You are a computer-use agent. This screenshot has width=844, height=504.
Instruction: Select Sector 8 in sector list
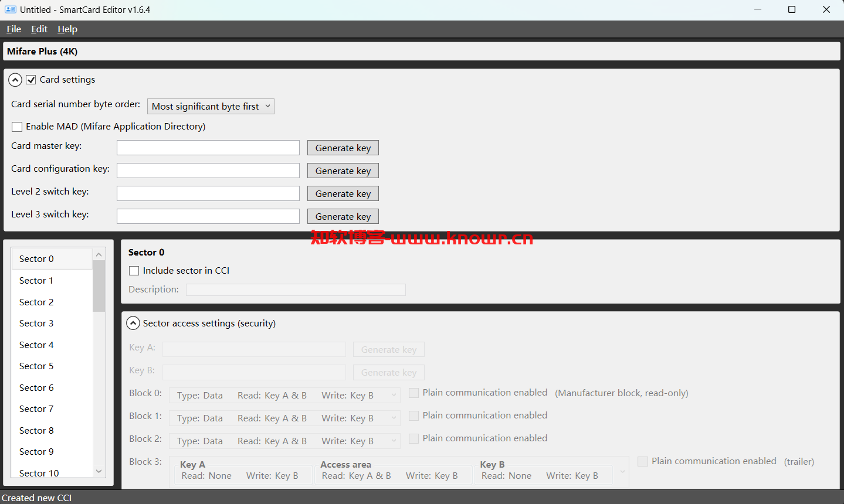pyautogui.click(x=52, y=431)
